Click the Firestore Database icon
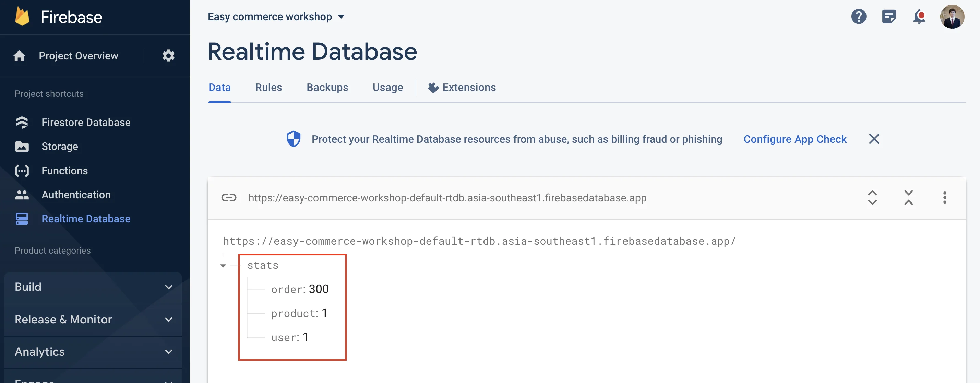The width and height of the screenshot is (980, 383). tap(22, 122)
